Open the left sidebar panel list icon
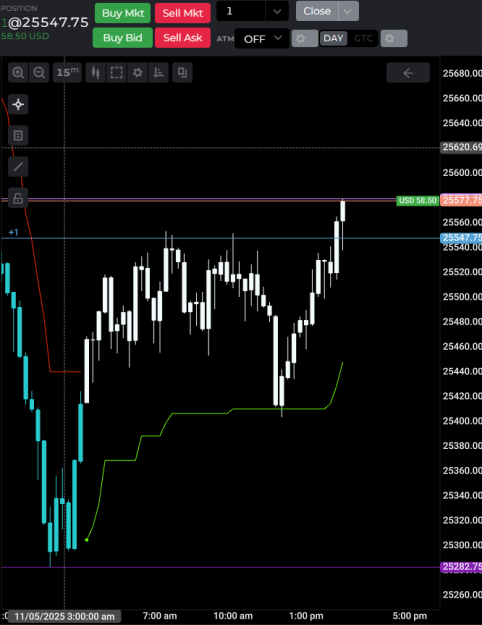 pos(18,136)
